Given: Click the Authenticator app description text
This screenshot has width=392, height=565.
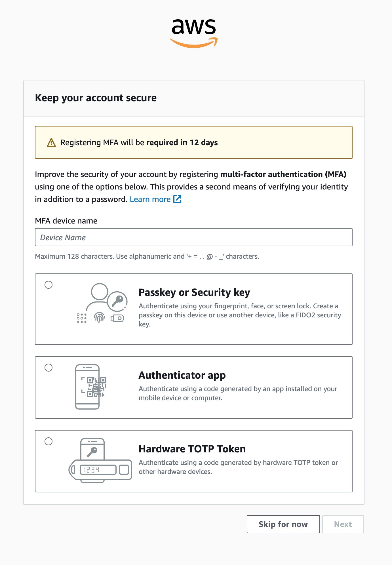Looking at the screenshot, I should point(238,393).
